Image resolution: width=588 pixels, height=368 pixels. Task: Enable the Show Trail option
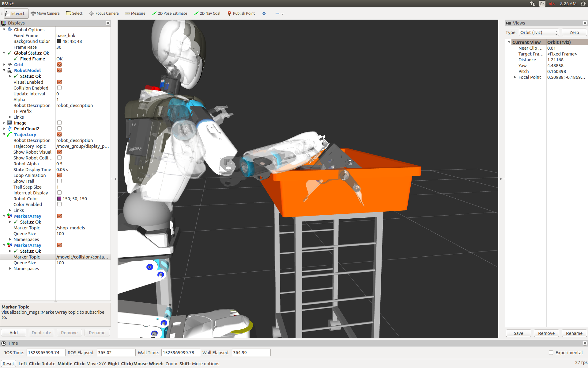59,181
